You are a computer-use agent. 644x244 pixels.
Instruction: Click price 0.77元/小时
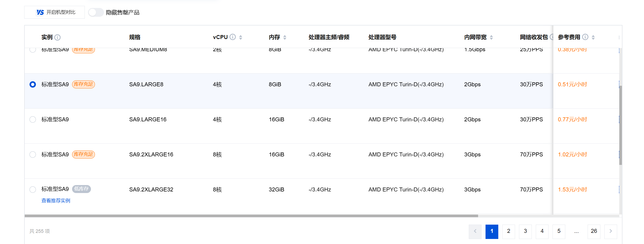[572, 119]
